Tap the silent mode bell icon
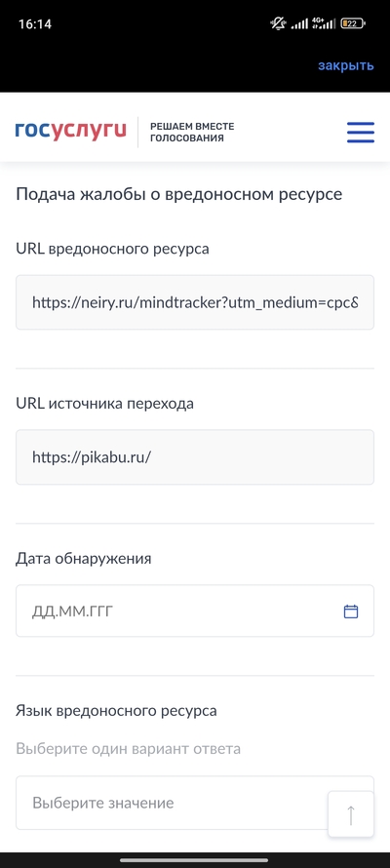 pos(278,23)
